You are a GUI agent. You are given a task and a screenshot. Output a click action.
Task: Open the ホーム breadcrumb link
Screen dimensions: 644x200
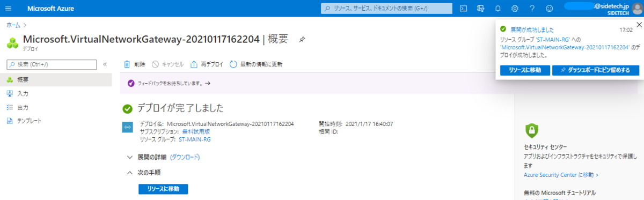(14, 25)
